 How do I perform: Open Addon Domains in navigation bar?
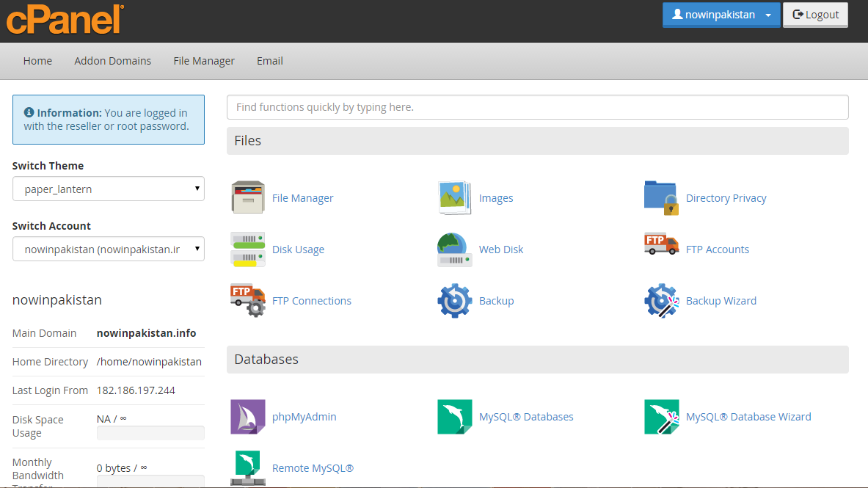(112, 61)
